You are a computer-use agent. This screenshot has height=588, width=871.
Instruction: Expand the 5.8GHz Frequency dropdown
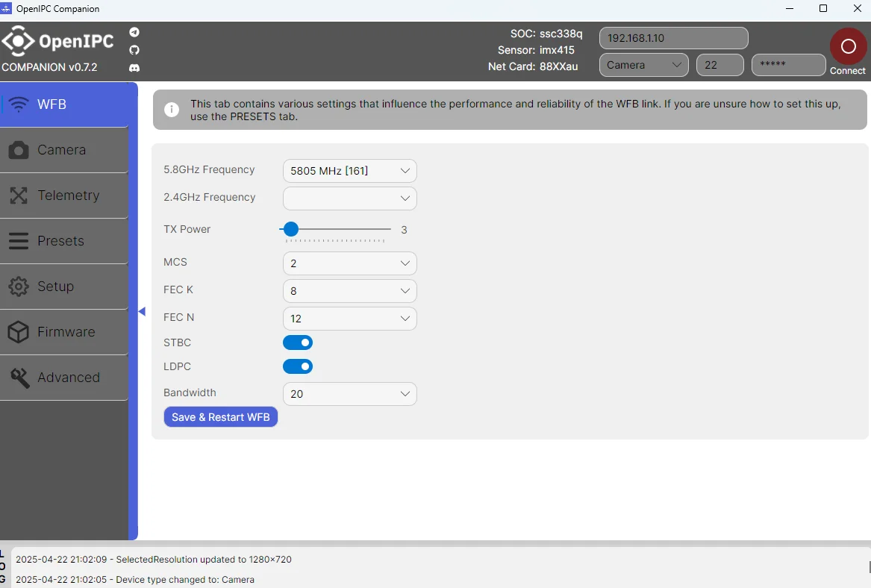[x=350, y=171]
